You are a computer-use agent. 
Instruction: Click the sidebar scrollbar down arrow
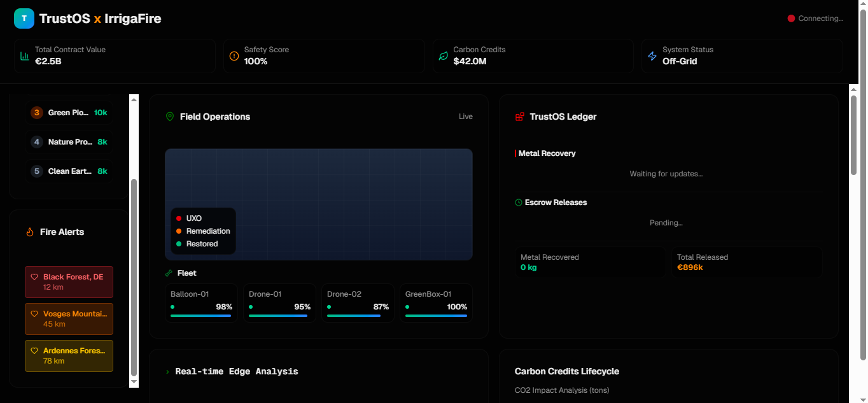point(134,383)
